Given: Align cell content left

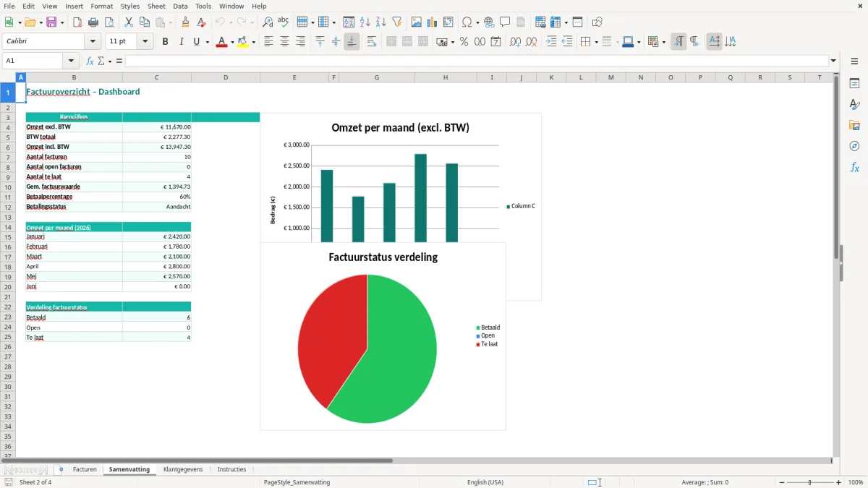Looking at the screenshot, I should [x=269, y=42].
